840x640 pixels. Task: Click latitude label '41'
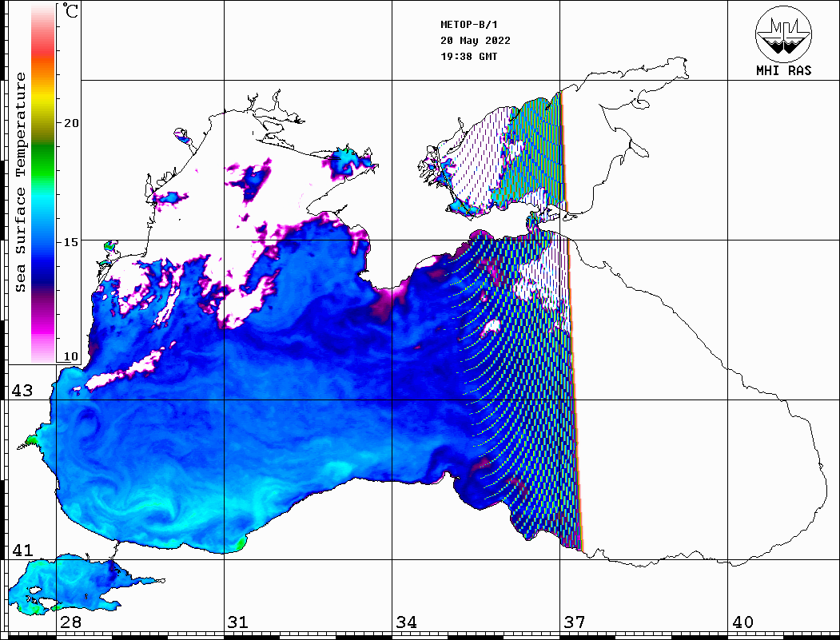click(x=22, y=550)
